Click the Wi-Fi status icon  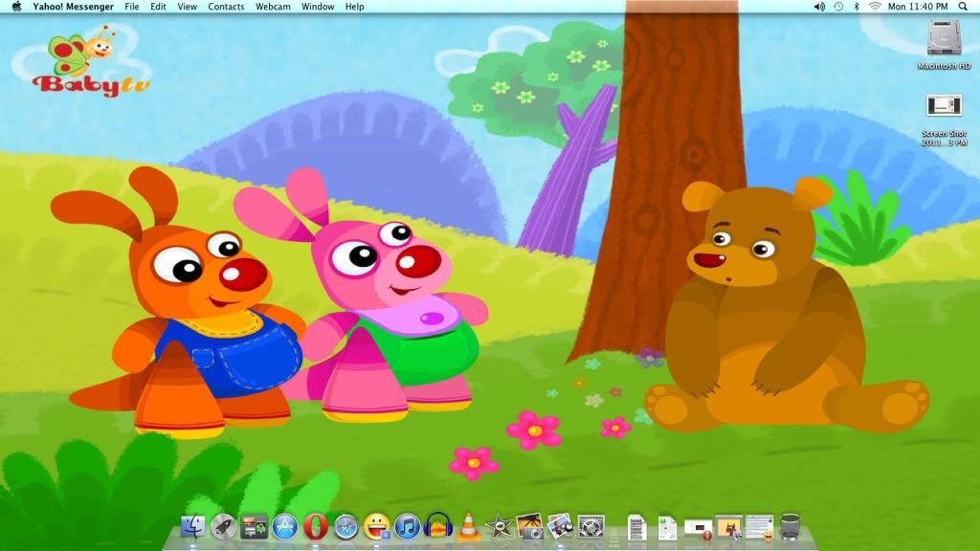tap(875, 7)
